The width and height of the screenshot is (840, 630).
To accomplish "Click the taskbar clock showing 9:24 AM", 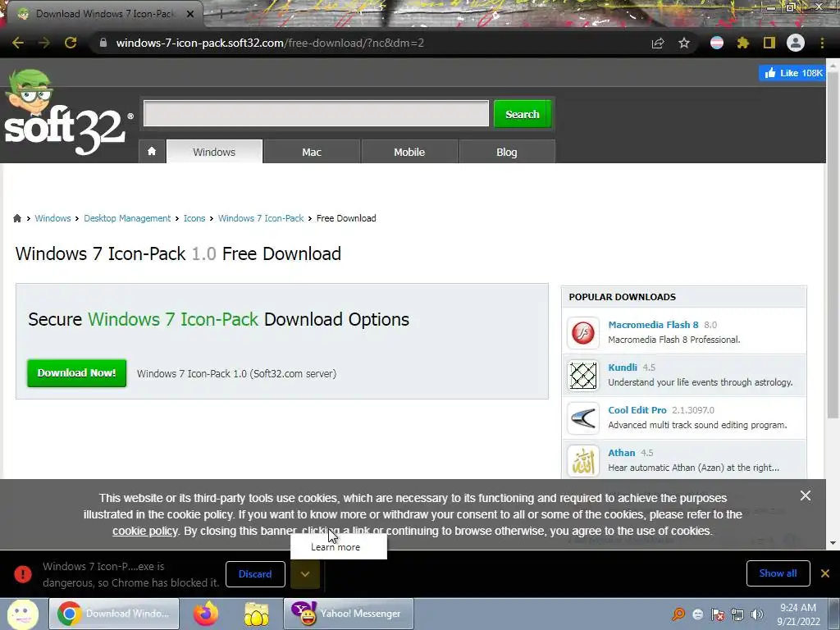I will [798, 614].
